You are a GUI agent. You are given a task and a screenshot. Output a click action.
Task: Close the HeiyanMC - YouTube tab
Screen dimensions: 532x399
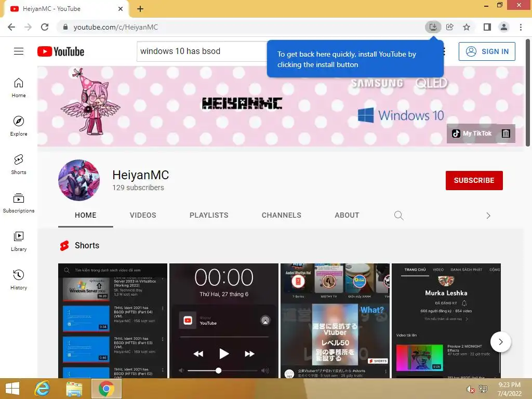(121, 9)
